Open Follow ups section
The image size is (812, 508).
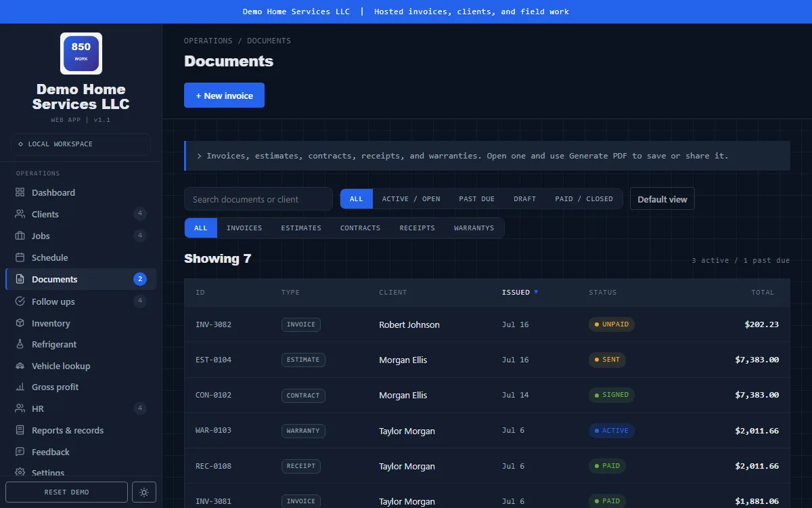(81, 301)
